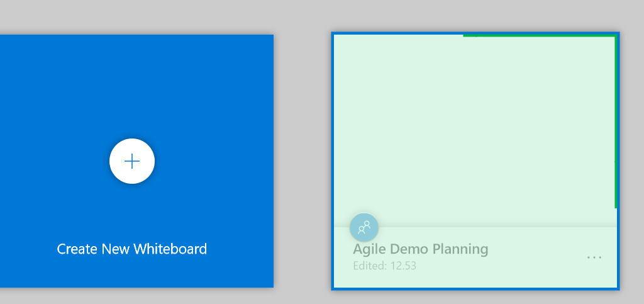This screenshot has height=304, width=644.
Task: Tap the white circular add button
Action: (132, 162)
